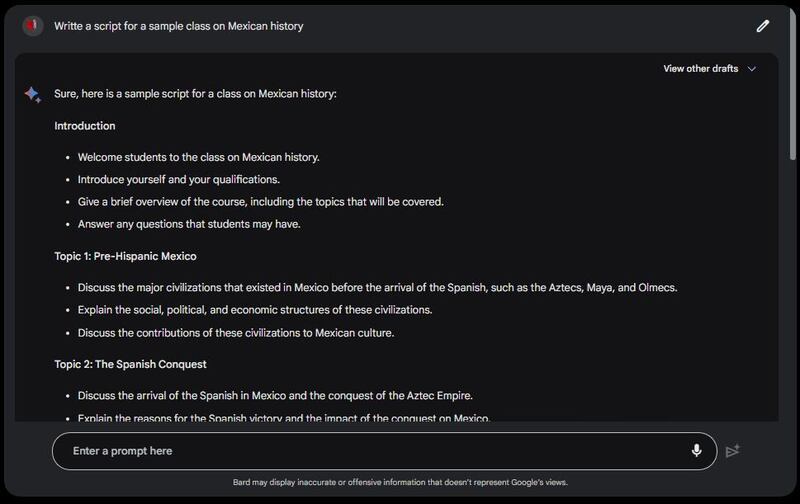
Task: Expand the View other drafts chevron
Action: click(x=752, y=69)
